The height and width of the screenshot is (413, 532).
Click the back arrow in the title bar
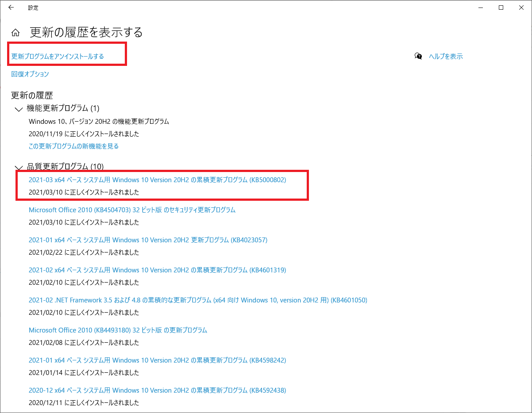tap(11, 8)
